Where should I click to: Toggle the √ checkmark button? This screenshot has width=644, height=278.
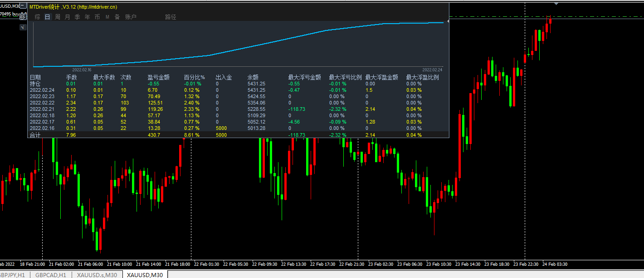coord(23,27)
